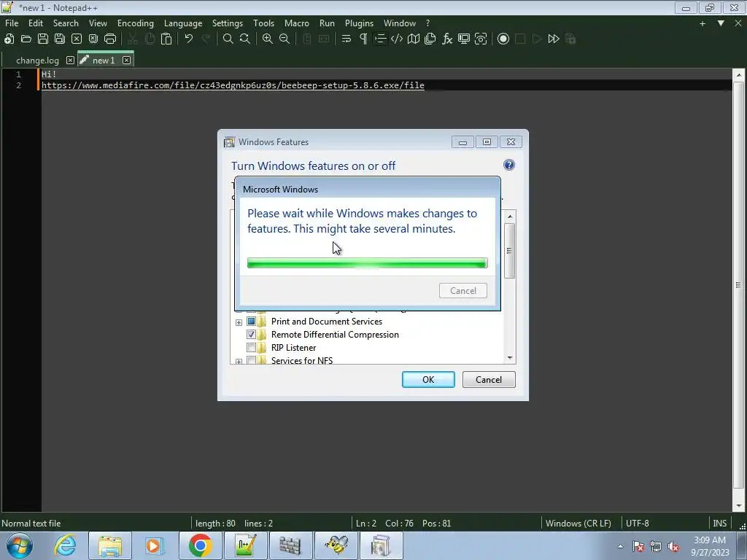Toggle the indent guide toolbar icon
Screen dimensions: 747x560
(x=380, y=39)
